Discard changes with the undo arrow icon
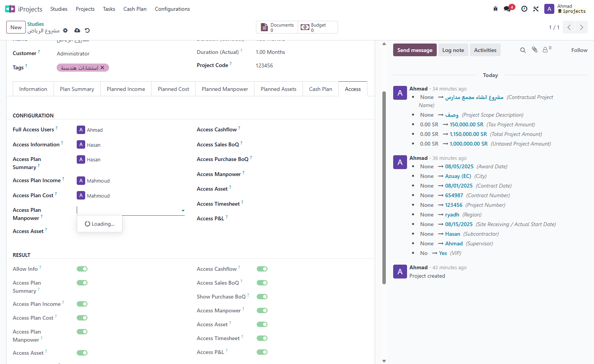The height and width of the screenshot is (364, 594). [87, 30]
